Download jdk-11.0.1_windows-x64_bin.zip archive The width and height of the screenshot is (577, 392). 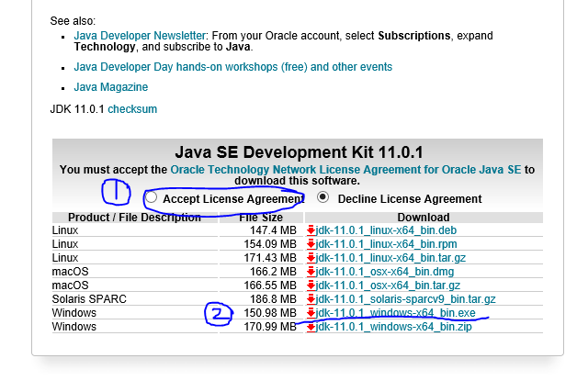point(394,327)
